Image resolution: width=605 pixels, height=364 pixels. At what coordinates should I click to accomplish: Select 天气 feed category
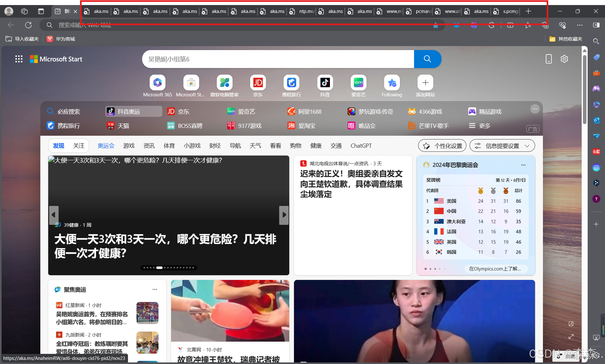point(255,146)
